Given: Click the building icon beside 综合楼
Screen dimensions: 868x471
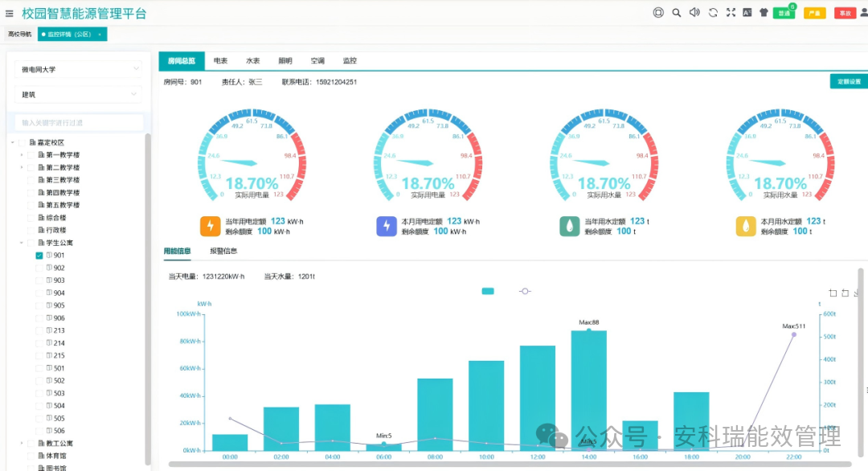Looking at the screenshot, I should point(42,218).
